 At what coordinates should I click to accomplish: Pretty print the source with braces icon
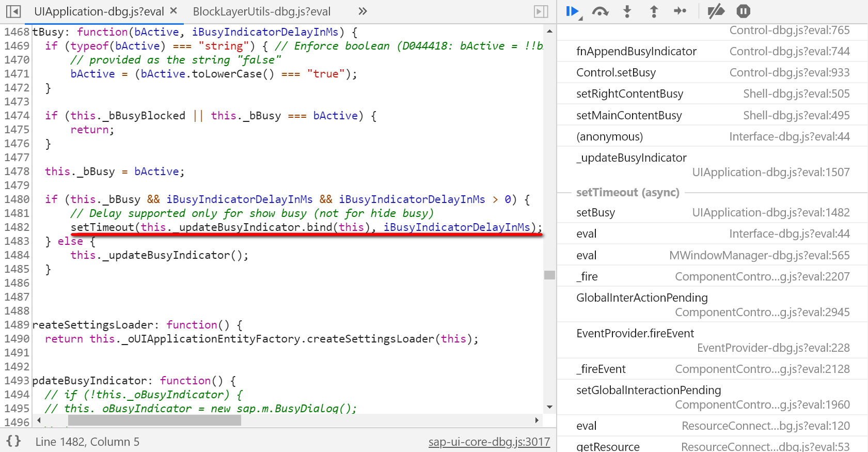point(14,441)
